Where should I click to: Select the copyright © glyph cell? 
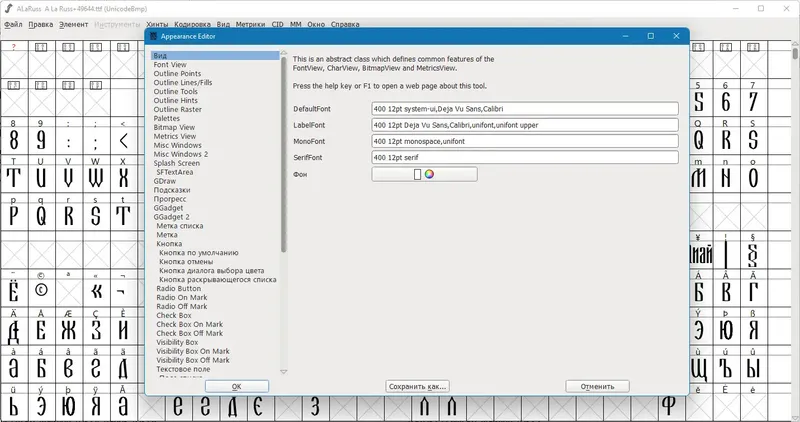[41, 290]
